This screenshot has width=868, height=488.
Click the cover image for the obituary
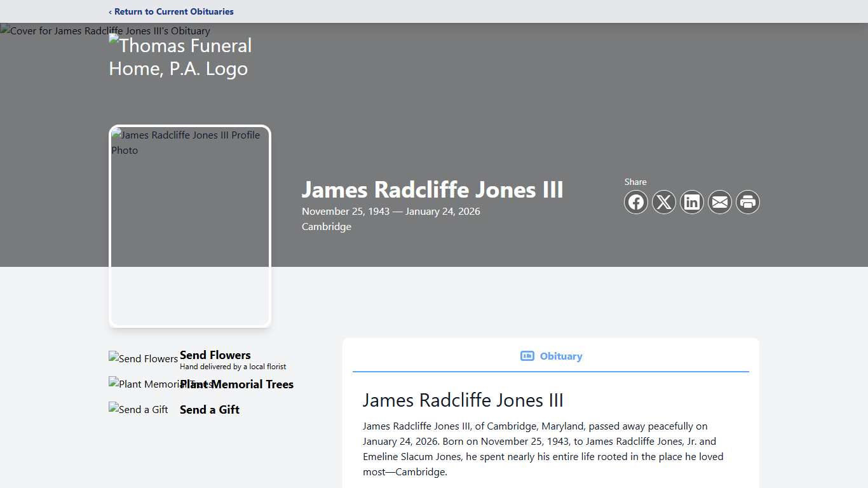pyautogui.click(x=105, y=30)
